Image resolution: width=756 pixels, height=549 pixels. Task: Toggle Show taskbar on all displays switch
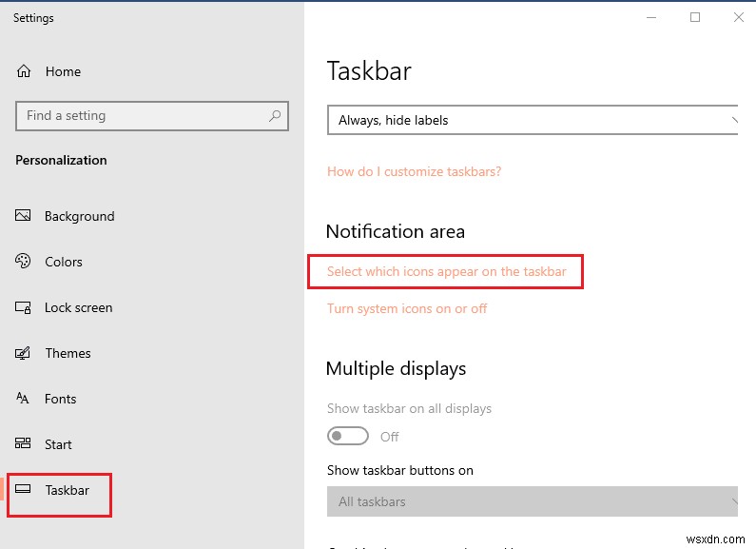(x=348, y=436)
